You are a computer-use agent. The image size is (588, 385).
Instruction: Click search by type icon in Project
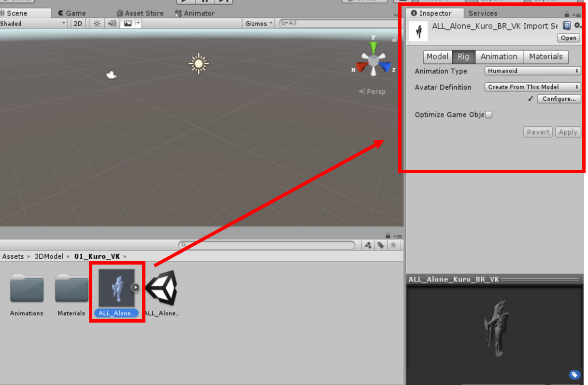tap(368, 245)
